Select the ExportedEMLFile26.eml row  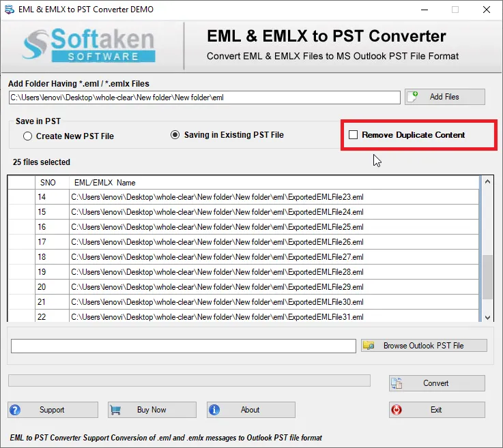(x=243, y=242)
